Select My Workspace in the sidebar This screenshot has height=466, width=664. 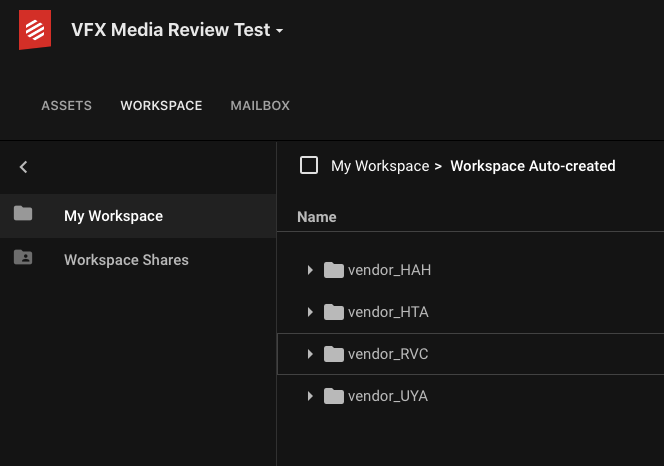(138, 216)
